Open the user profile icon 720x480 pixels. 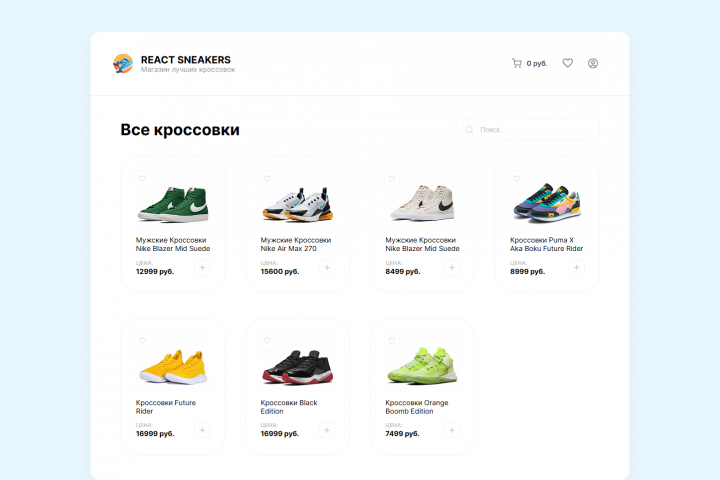coord(593,63)
